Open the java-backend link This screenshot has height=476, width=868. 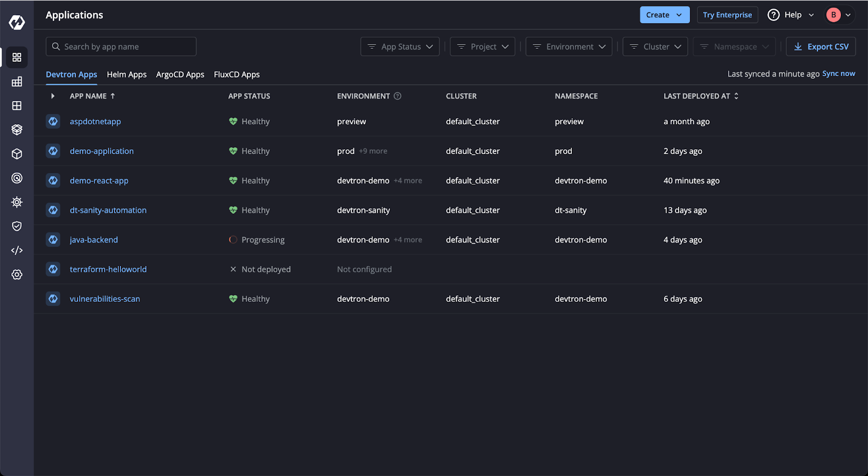[x=94, y=240]
